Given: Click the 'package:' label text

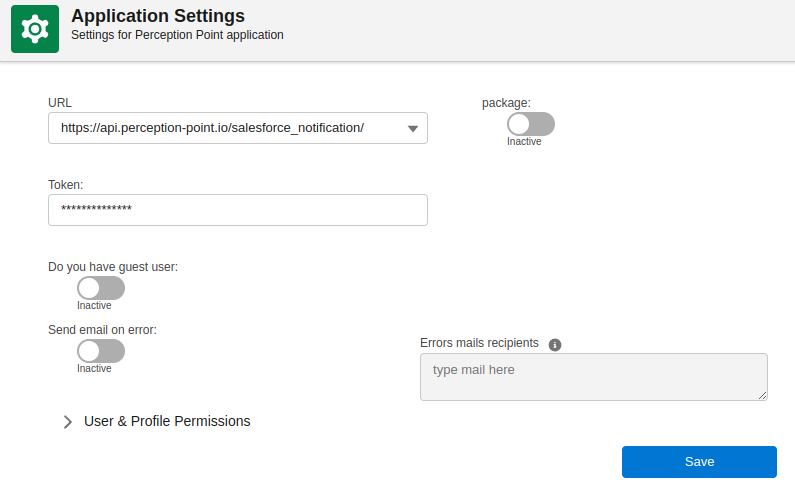Looking at the screenshot, I should tap(506, 102).
